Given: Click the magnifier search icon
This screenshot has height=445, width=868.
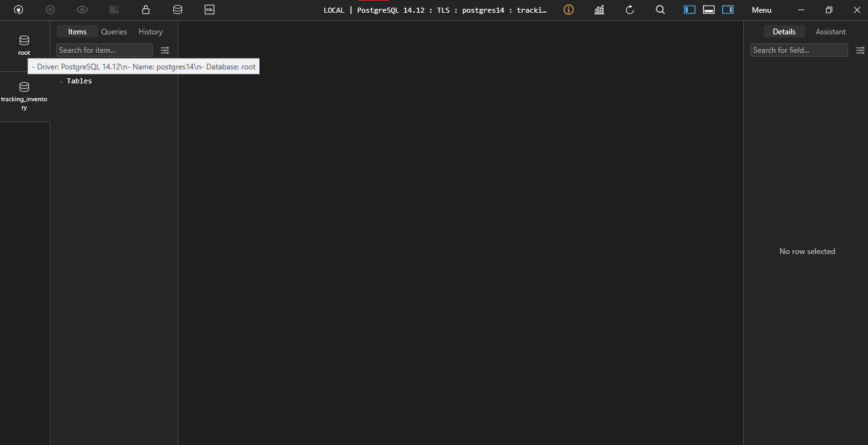Looking at the screenshot, I should point(660,10).
